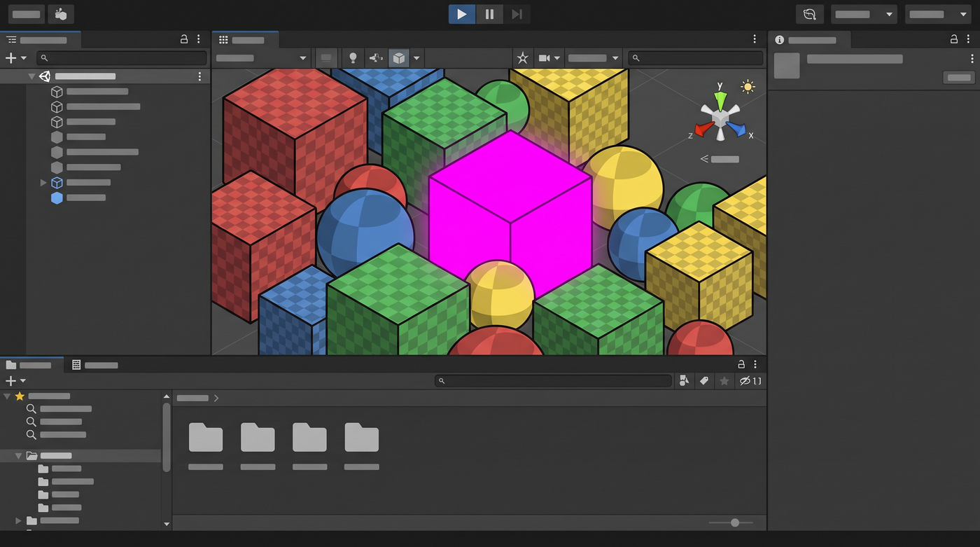Toggle scene audio with the speaker icon
The width and height of the screenshot is (980, 547).
click(376, 58)
